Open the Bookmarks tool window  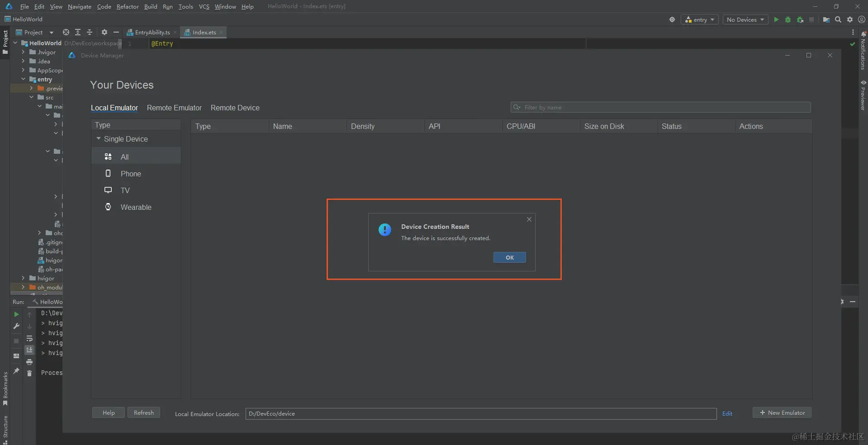pos(5,389)
